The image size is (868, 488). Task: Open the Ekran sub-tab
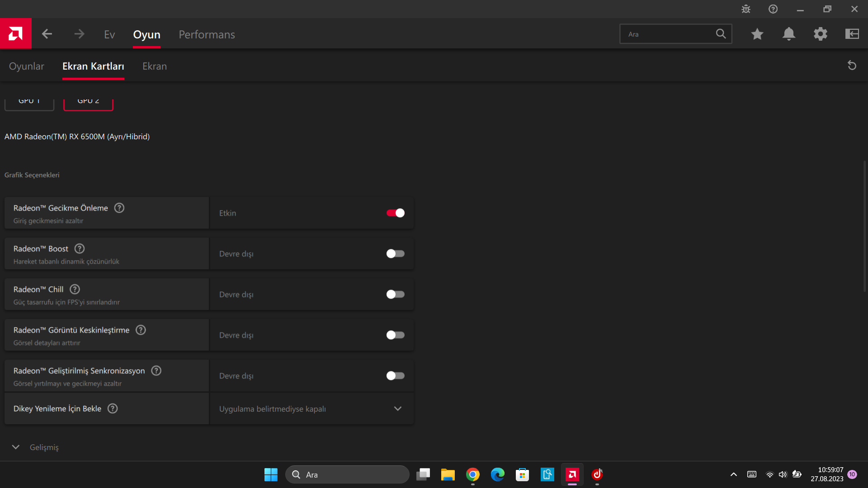click(x=155, y=66)
